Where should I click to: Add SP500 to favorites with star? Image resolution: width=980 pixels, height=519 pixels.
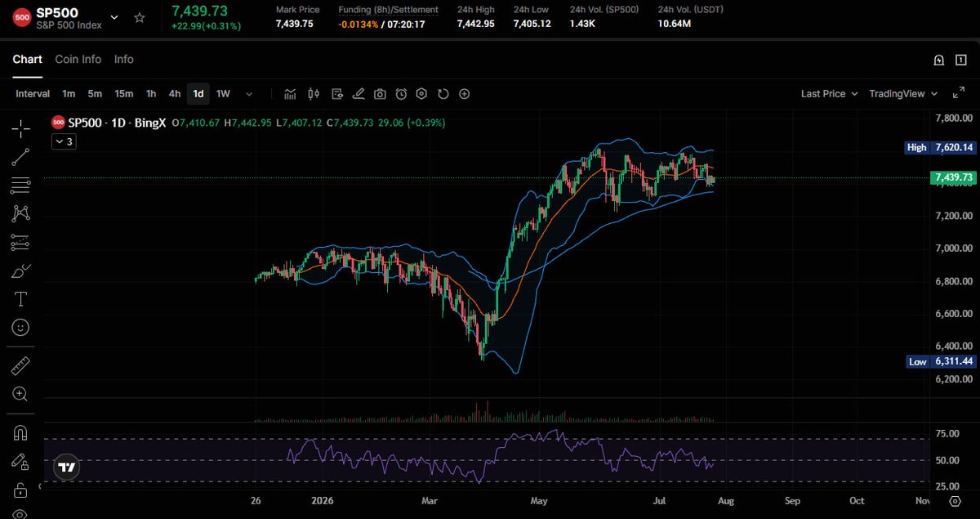click(x=140, y=17)
